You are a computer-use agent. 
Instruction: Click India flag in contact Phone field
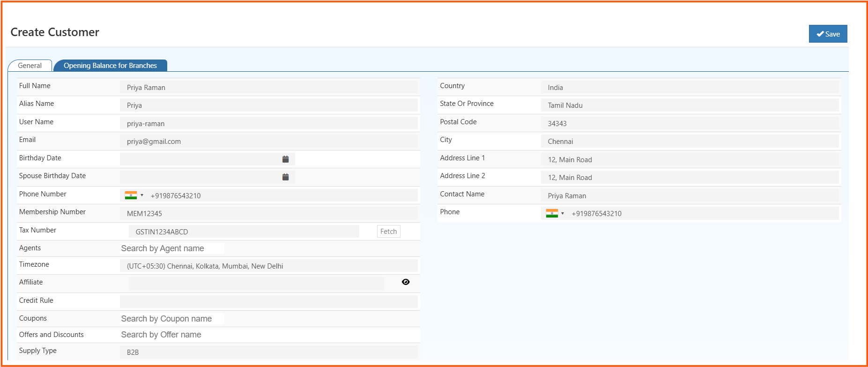tap(552, 213)
